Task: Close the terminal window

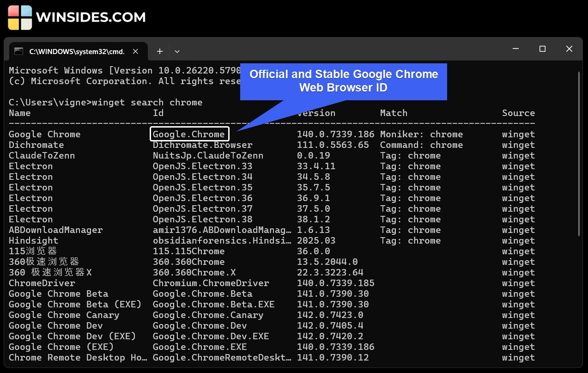Action: tap(569, 49)
